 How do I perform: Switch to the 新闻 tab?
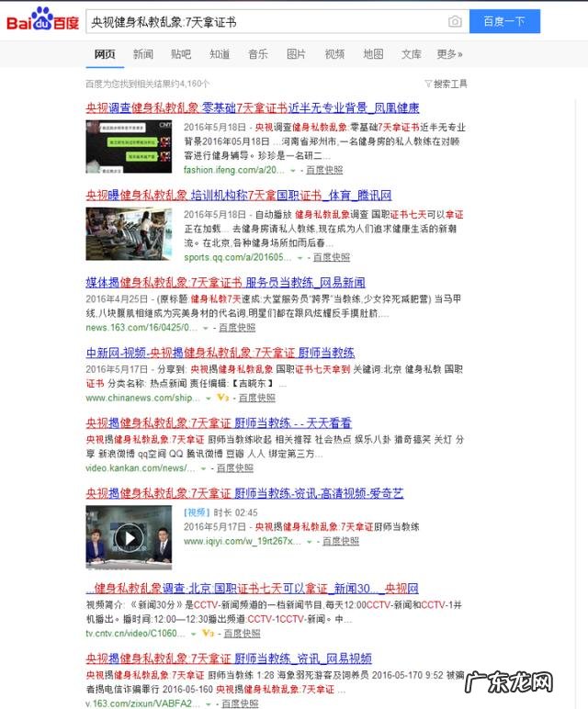(x=143, y=54)
